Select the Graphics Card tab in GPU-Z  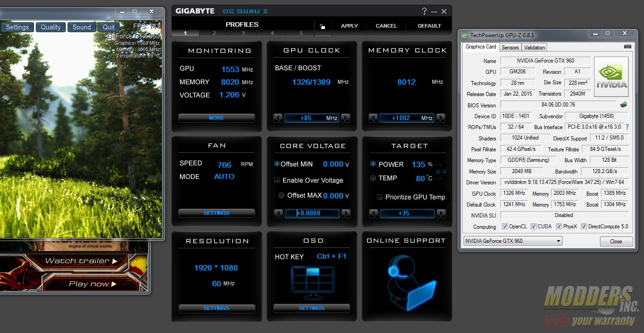(x=481, y=47)
